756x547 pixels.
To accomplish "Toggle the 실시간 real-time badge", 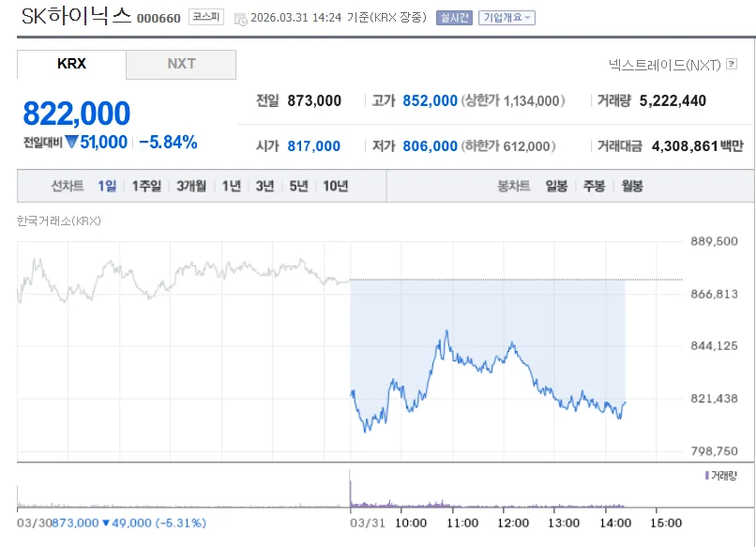I will 454,18.
